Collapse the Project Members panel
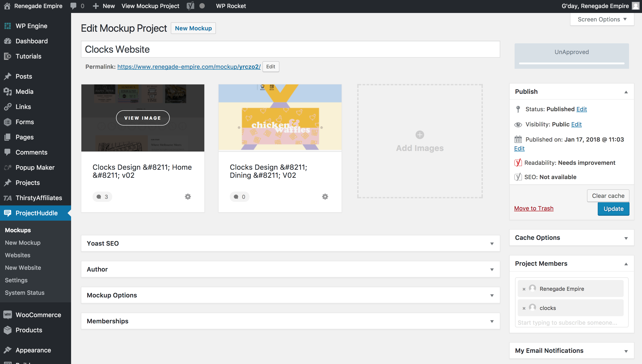Viewport: 642px width, 364px height. click(x=626, y=264)
